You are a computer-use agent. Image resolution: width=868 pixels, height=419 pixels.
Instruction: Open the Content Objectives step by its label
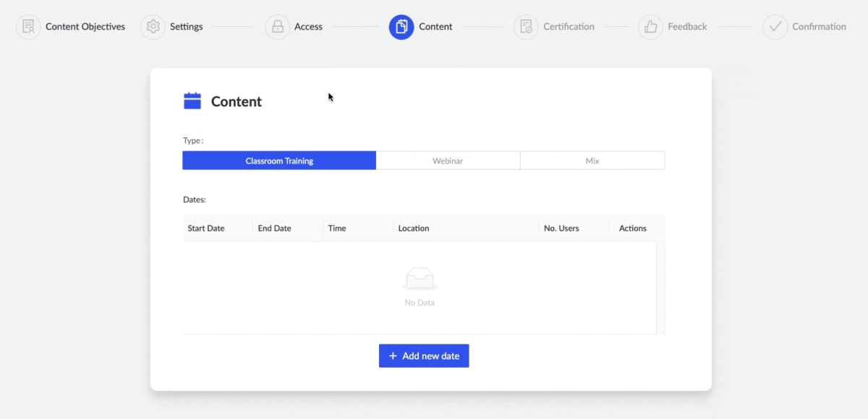coord(85,26)
